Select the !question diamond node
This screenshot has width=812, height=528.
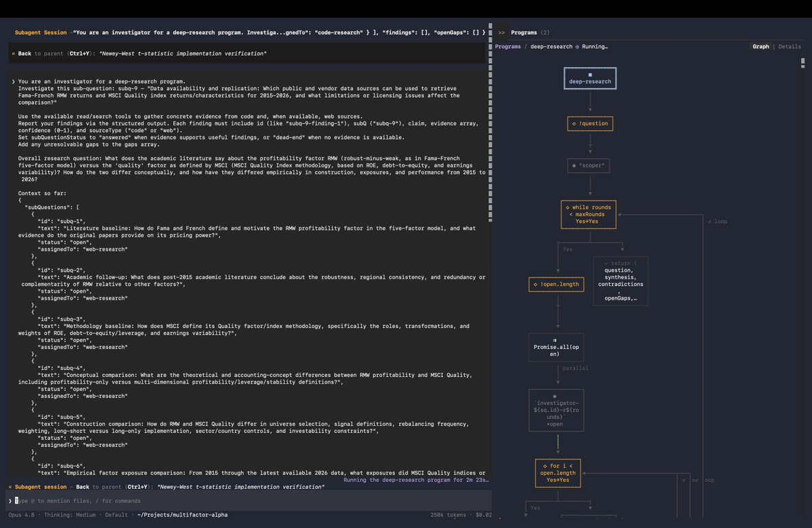[x=590, y=123]
